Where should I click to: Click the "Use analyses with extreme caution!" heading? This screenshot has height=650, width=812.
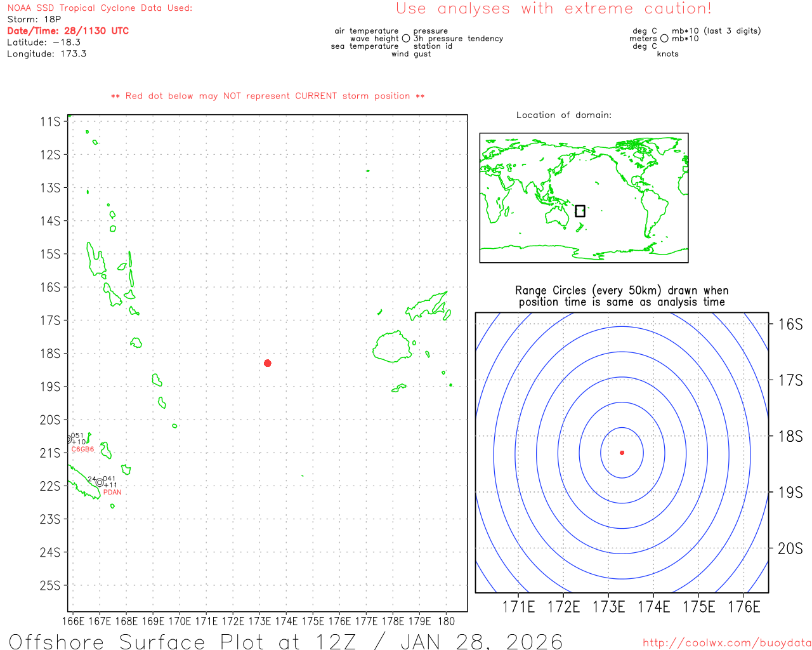pyautogui.click(x=553, y=9)
